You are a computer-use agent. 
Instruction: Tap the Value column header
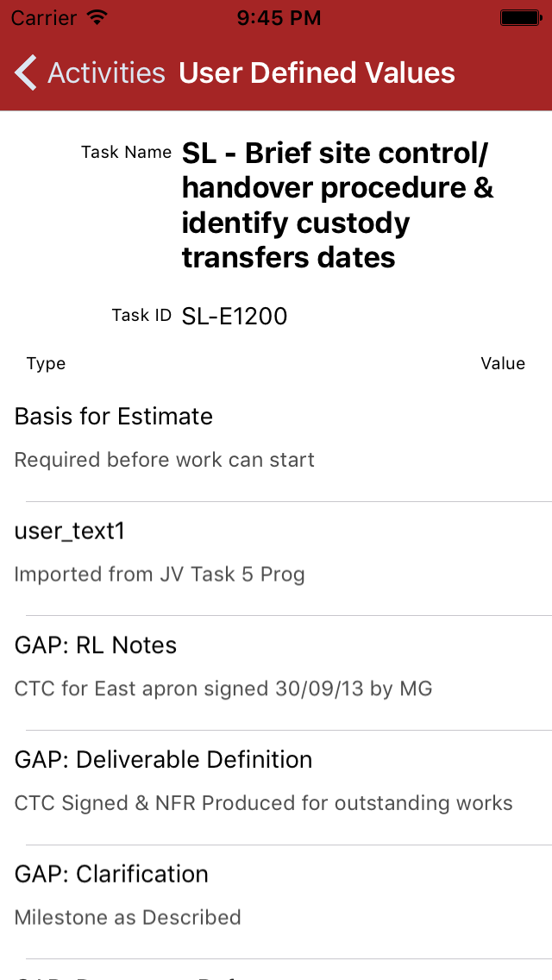pyautogui.click(x=503, y=363)
